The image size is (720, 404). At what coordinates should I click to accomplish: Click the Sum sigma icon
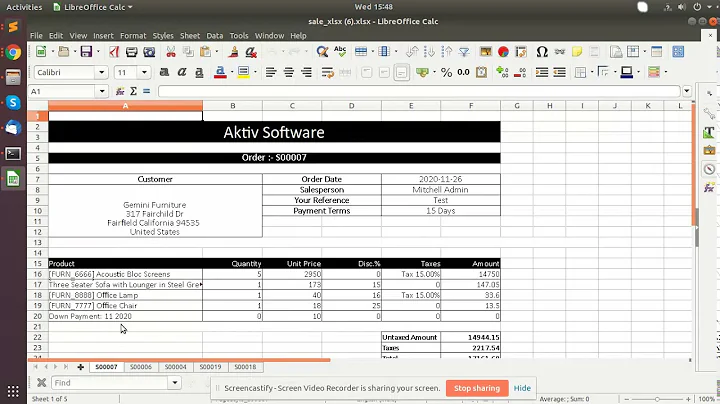pos(133,91)
